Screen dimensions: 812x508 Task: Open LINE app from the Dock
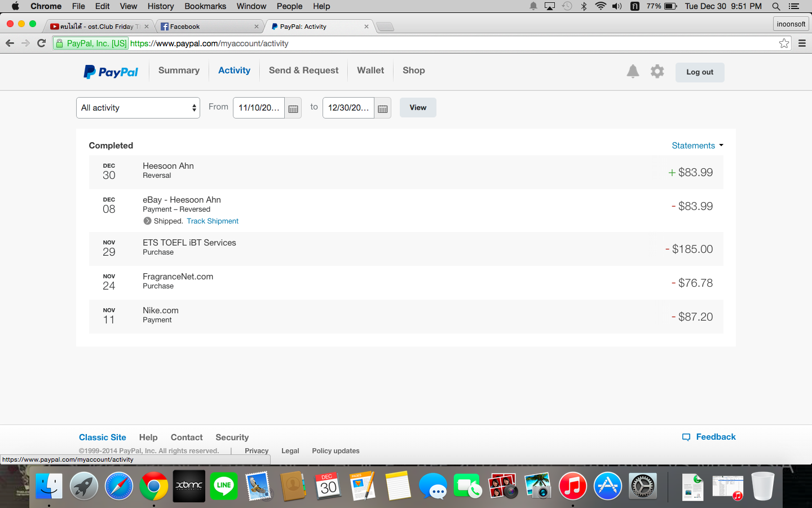[224, 485]
